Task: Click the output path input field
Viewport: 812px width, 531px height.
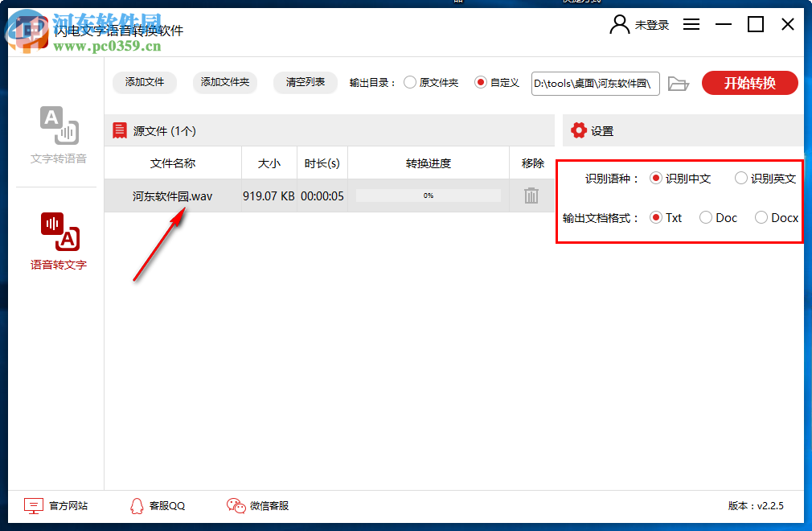Action: (595, 83)
